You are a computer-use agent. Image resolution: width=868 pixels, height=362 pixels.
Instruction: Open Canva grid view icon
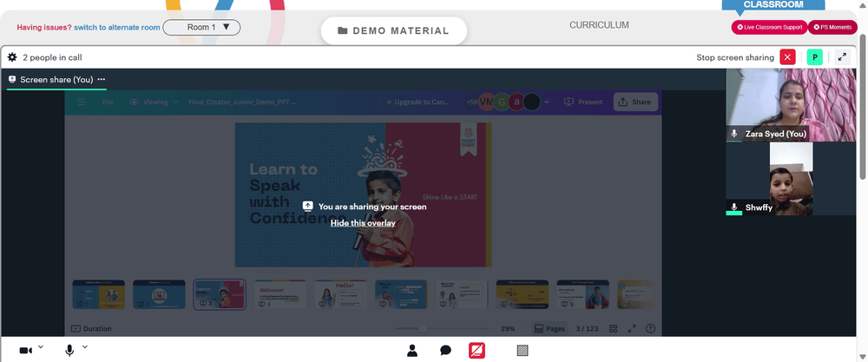click(x=614, y=329)
